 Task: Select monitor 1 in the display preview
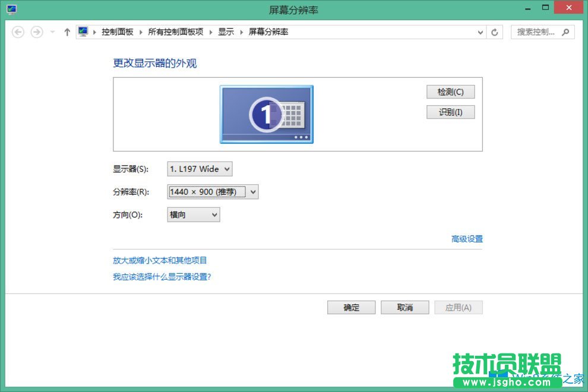[x=266, y=114]
